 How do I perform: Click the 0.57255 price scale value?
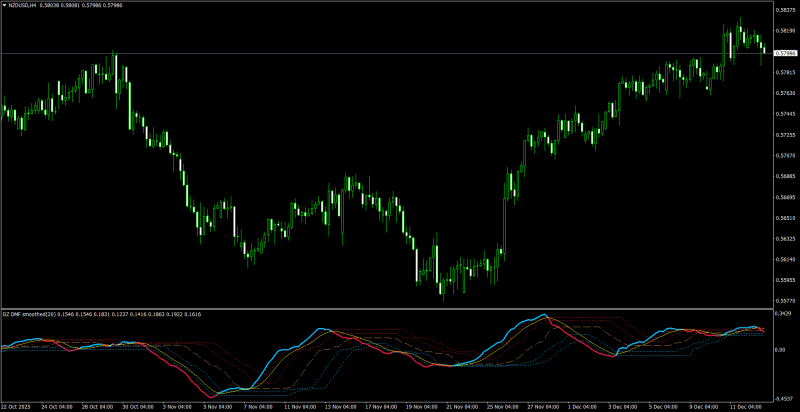(x=785, y=135)
